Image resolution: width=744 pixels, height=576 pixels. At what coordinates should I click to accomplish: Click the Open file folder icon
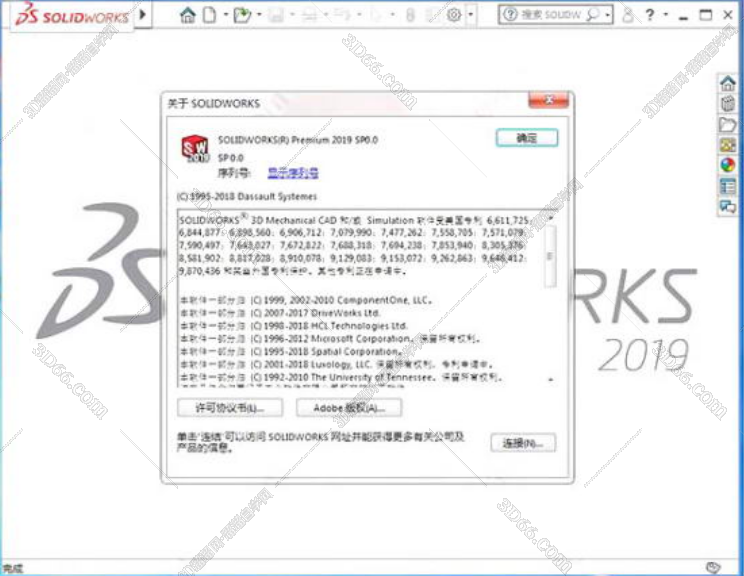(241, 15)
